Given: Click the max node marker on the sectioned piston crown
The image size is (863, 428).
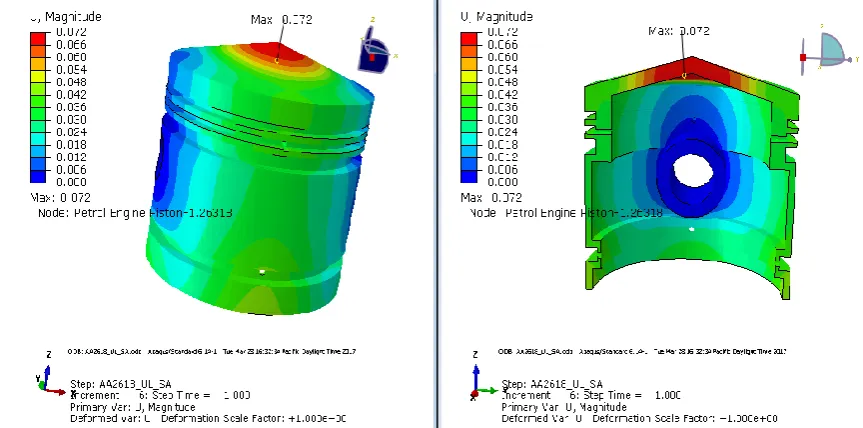Looking at the screenshot, I should [685, 75].
